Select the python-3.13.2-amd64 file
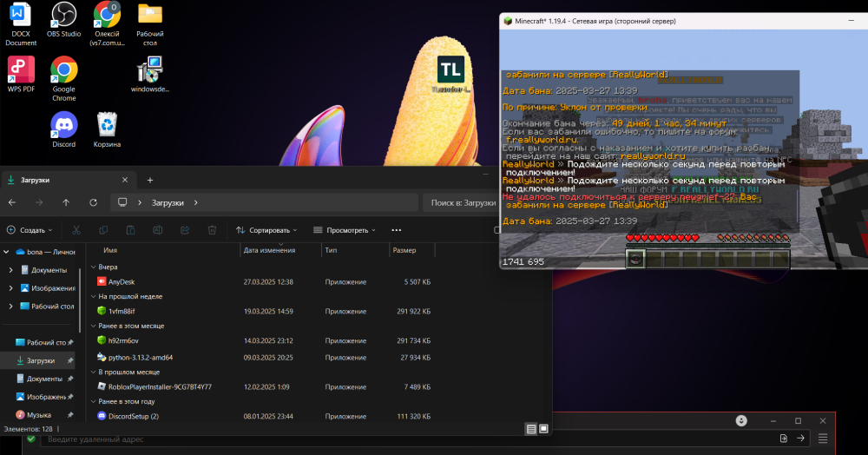Image resolution: width=868 pixels, height=455 pixels. tap(261, 358)
